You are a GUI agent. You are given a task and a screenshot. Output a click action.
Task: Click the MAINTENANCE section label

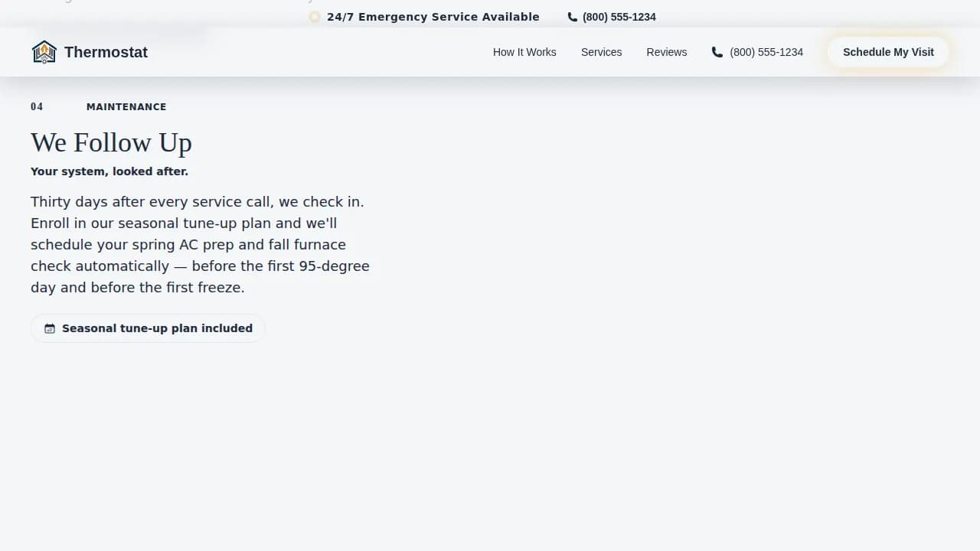[x=126, y=107]
